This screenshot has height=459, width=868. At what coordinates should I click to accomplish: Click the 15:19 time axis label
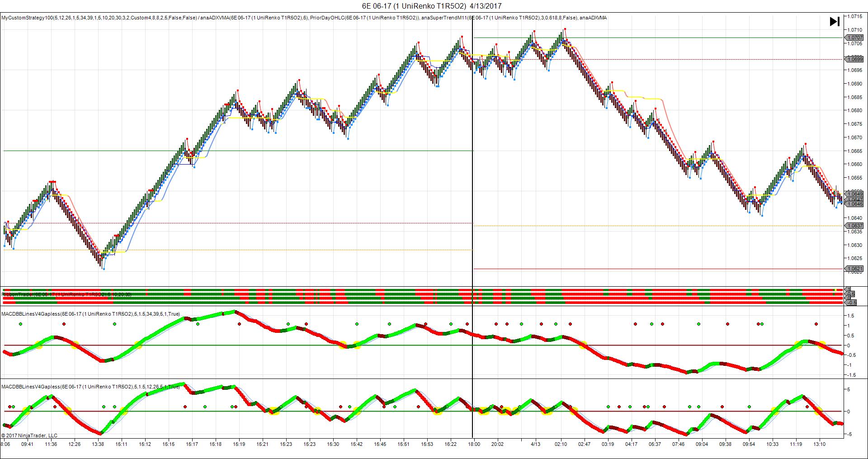[x=239, y=444]
